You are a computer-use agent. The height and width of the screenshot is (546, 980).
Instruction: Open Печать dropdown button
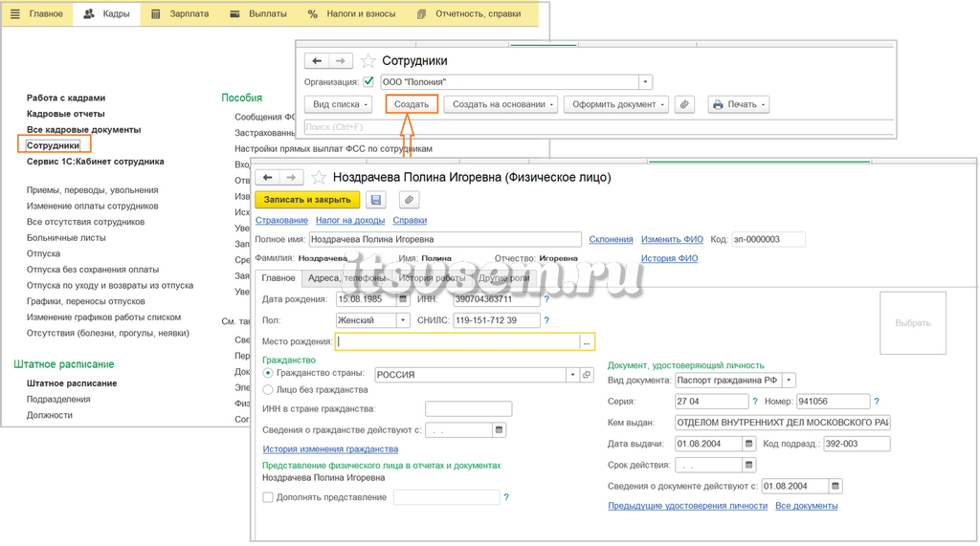738,104
